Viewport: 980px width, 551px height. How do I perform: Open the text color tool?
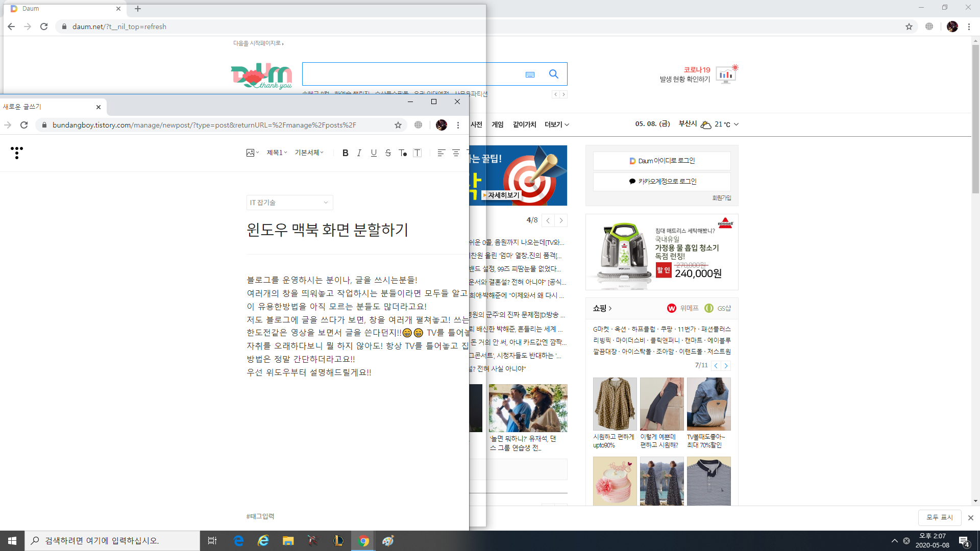click(x=403, y=153)
